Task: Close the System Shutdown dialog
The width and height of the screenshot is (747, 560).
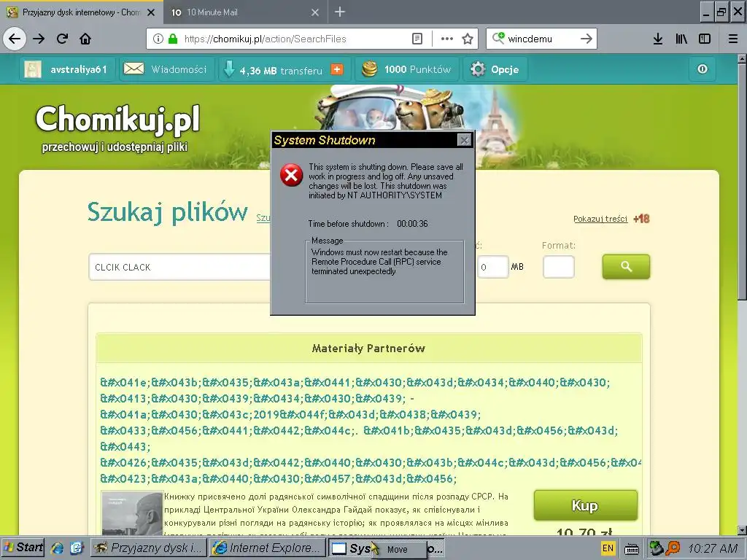Action: 464,140
